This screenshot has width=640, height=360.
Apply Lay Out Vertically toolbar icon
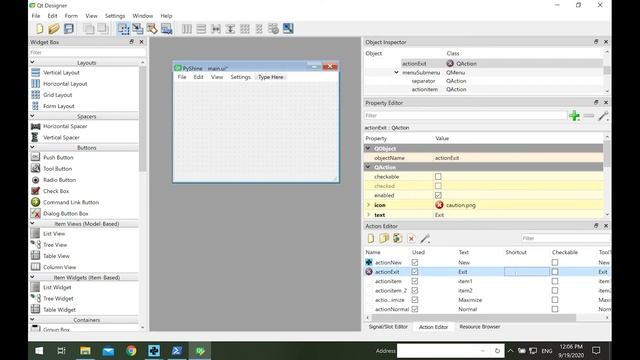click(x=201, y=29)
